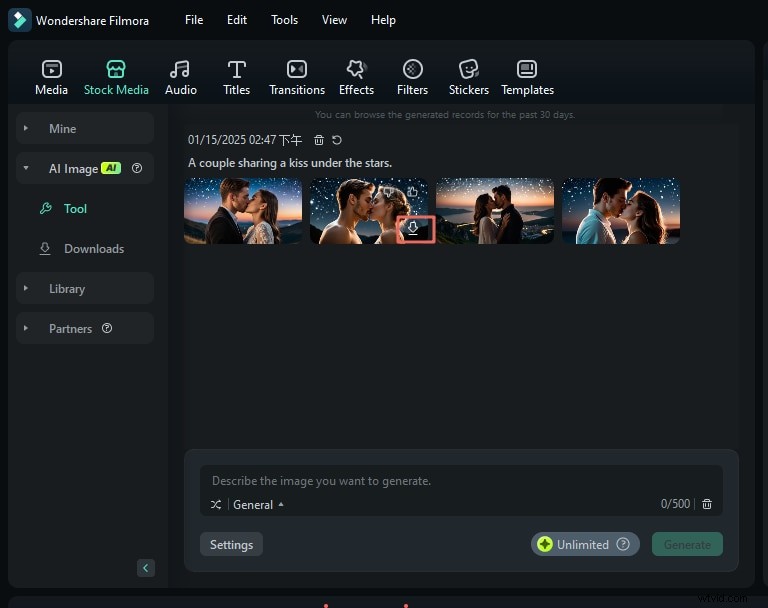
Task: Open the Effects panel
Action: (356, 78)
